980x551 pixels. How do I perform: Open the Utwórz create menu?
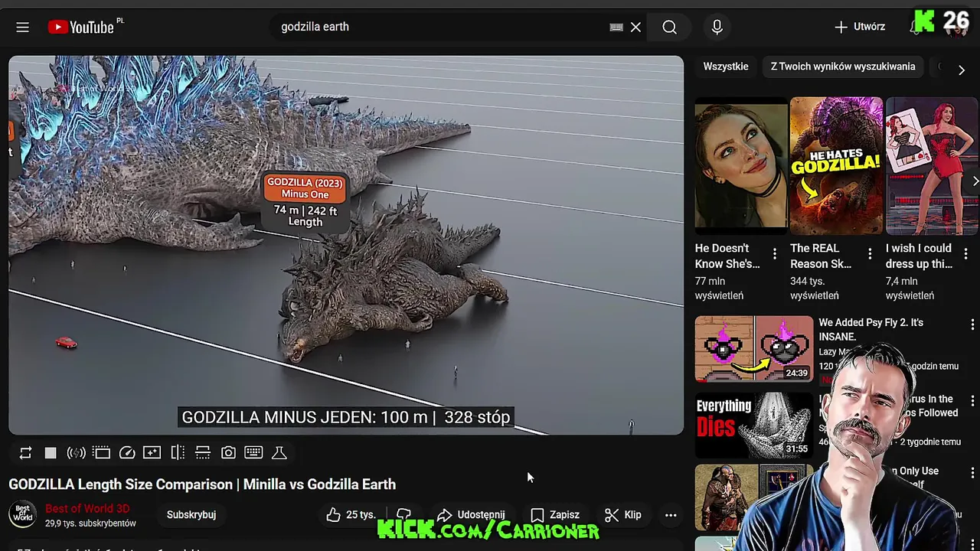860,27
